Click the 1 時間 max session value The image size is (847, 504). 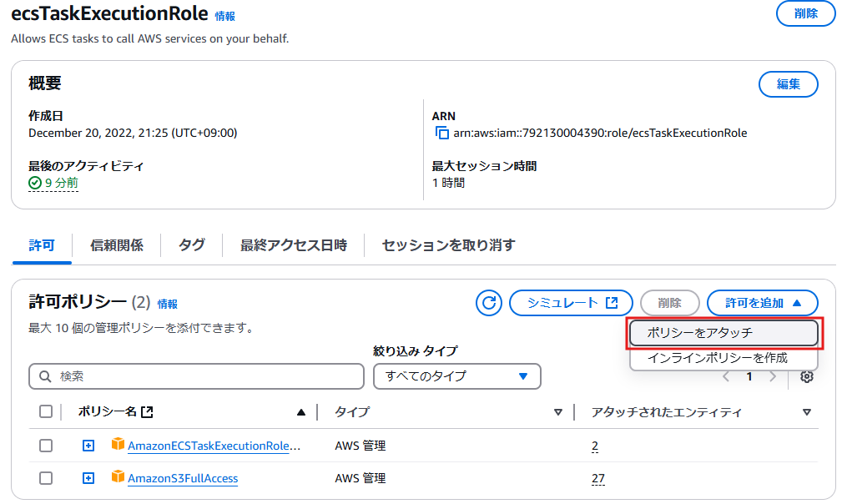click(448, 183)
